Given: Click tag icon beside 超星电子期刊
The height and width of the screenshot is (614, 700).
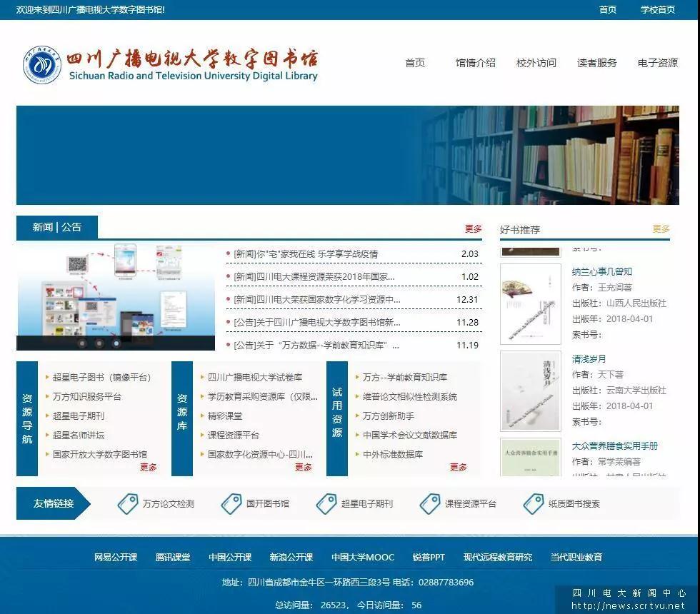Looking at the screenshot, I should [x=326, y=504].
